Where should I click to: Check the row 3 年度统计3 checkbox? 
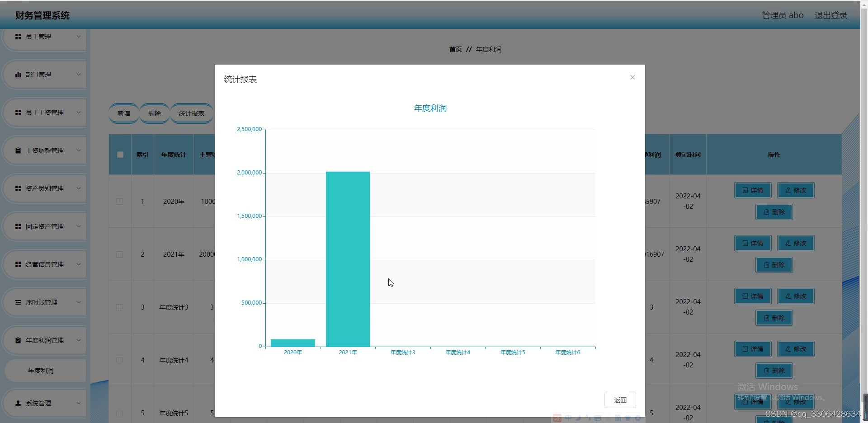(119, 307)
